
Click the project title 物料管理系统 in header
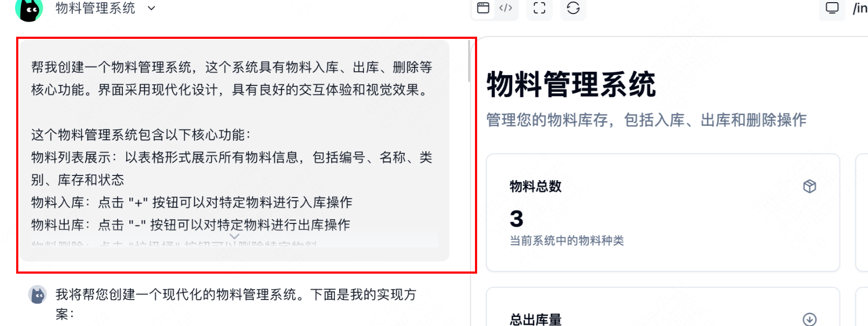pos(95,8)
